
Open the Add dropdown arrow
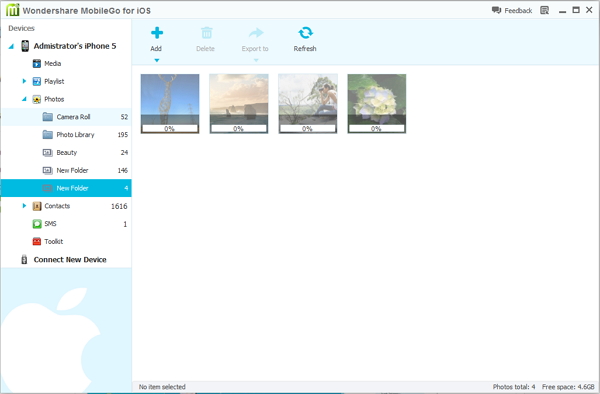coord(157,60)
